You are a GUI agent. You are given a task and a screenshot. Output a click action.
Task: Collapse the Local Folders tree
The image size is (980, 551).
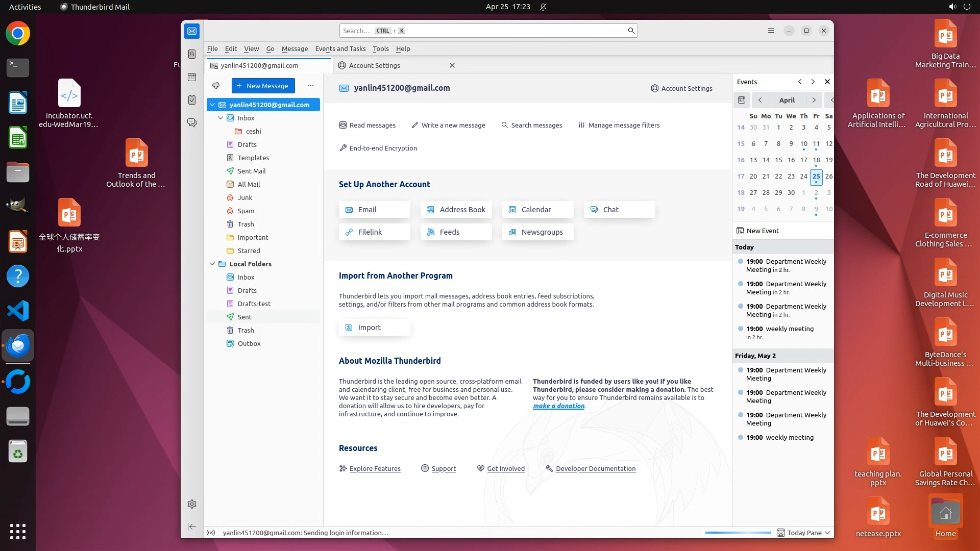coord(212,264)
